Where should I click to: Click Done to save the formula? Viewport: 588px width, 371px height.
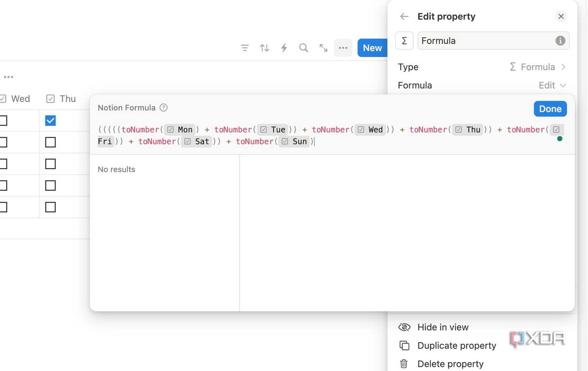click(x=550, y=109)
